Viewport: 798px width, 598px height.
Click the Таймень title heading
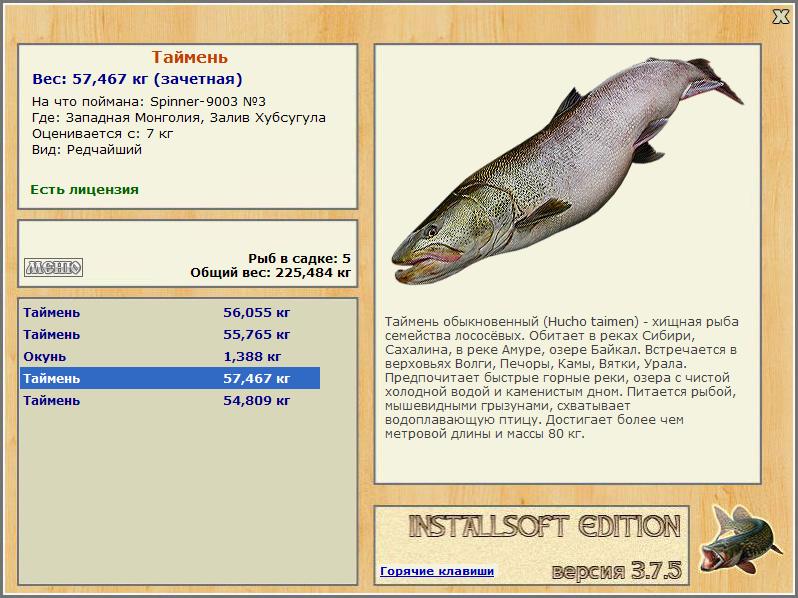[189, 57]
